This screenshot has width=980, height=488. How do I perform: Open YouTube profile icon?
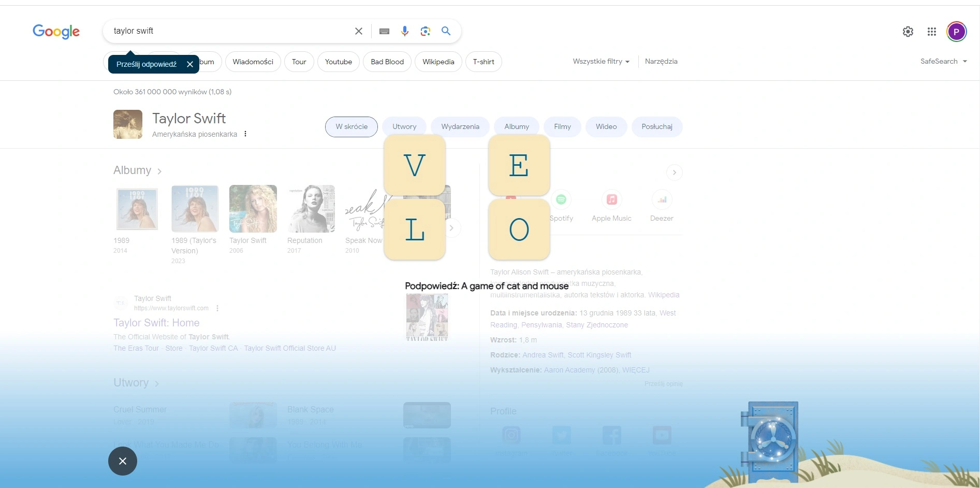[x=662, y=435]
